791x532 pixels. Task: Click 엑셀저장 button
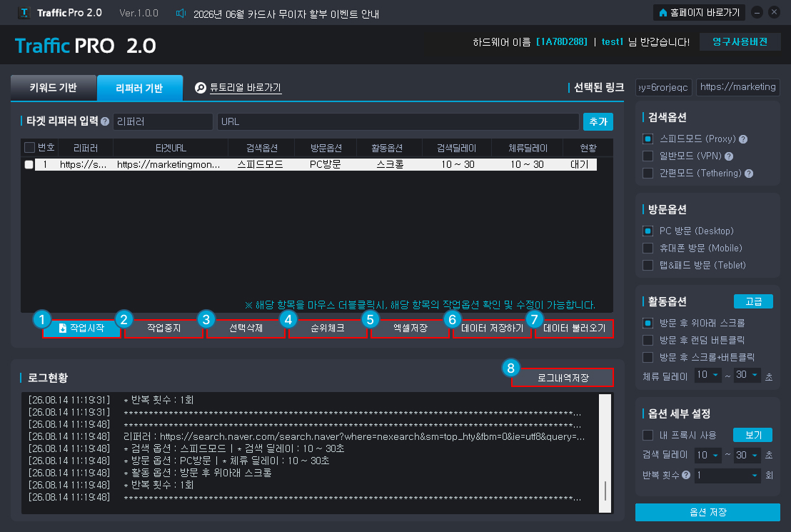coord(410,328)
